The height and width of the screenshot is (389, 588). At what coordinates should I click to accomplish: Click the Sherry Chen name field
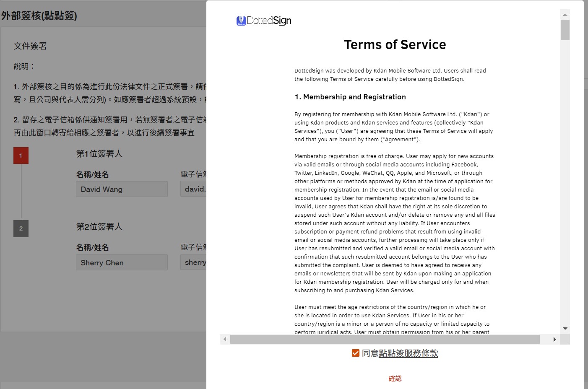[x=121, y=262]
